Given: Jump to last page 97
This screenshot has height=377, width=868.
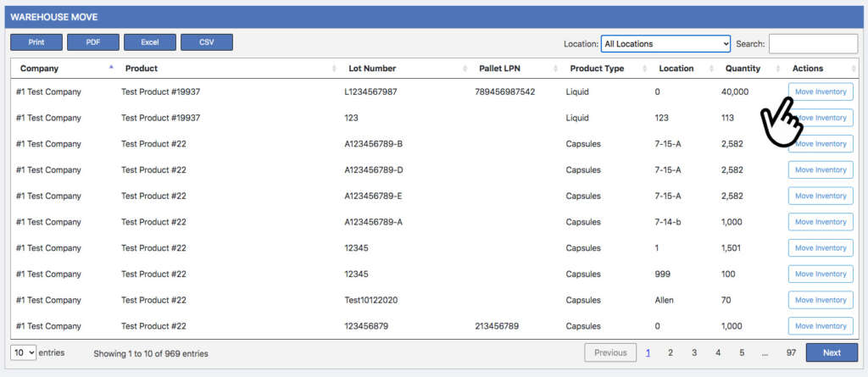Looking at the screenshot, I should [x=790, y=352].
